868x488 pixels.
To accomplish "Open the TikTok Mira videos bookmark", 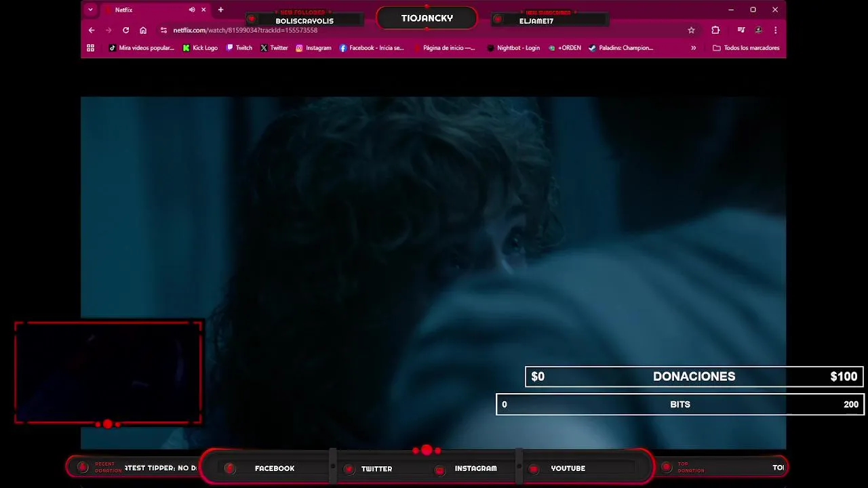I will click(142, 48).
